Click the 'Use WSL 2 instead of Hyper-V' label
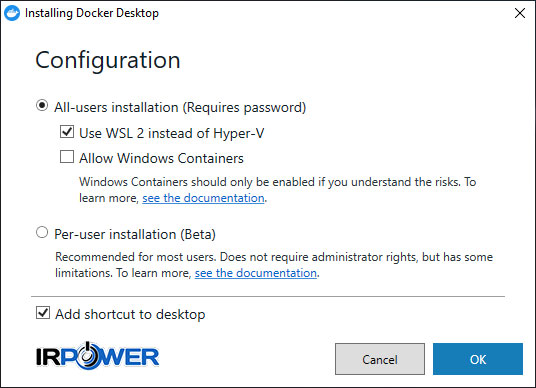Image resolution: width=536 pixels, height=388 pixels. [x=172, y=133]
